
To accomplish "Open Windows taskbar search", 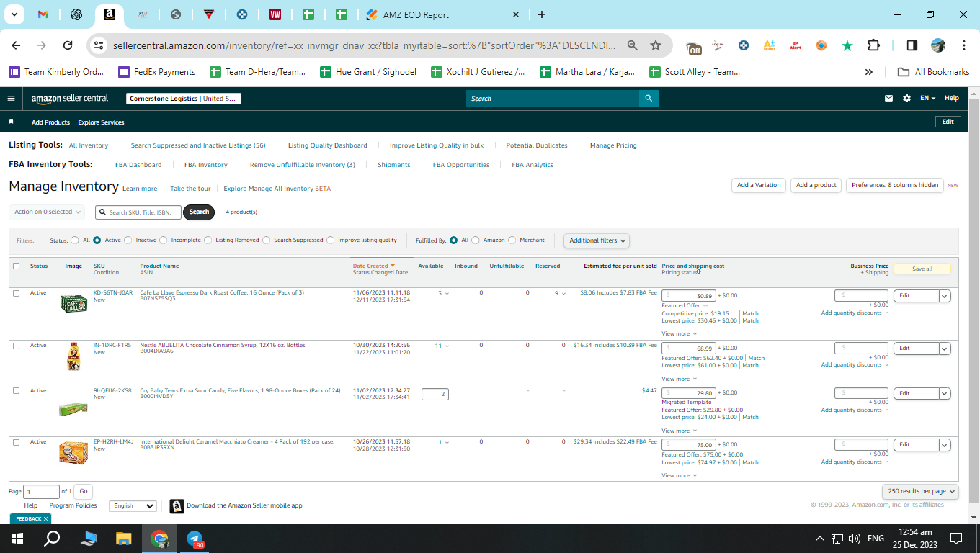I will click(52, 539).
